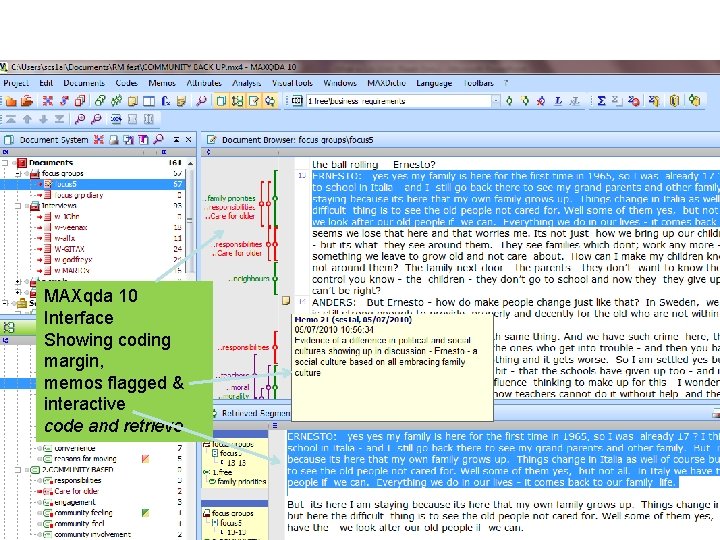The height and width of the screenshot is (540, 720).
Task: Click the zoom out magnifier in second toolbar
Action: pyautogui.click(x=96, y=119)
